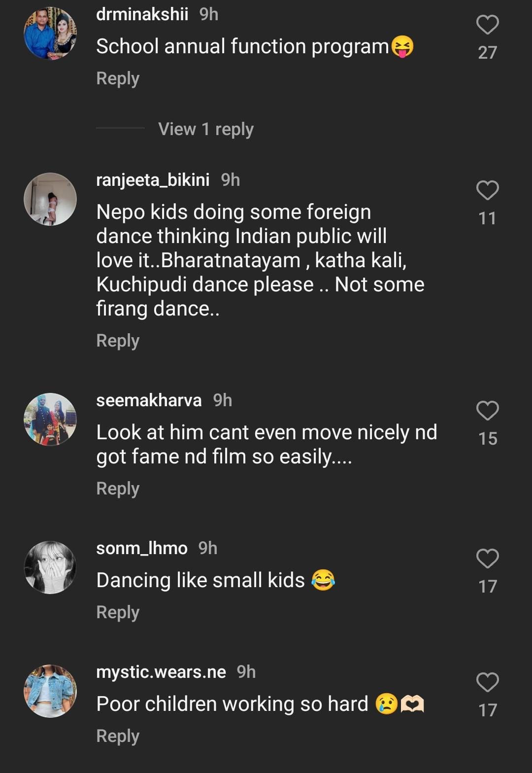Viewport: 532px width, 773px height.
Task: Heart the 'Dancing like small kids' comment
Action: click(487, 559)
